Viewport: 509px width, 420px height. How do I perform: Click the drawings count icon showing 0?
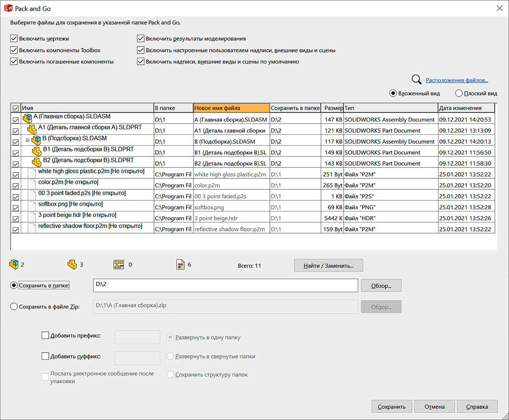click(x=118, y=265)
